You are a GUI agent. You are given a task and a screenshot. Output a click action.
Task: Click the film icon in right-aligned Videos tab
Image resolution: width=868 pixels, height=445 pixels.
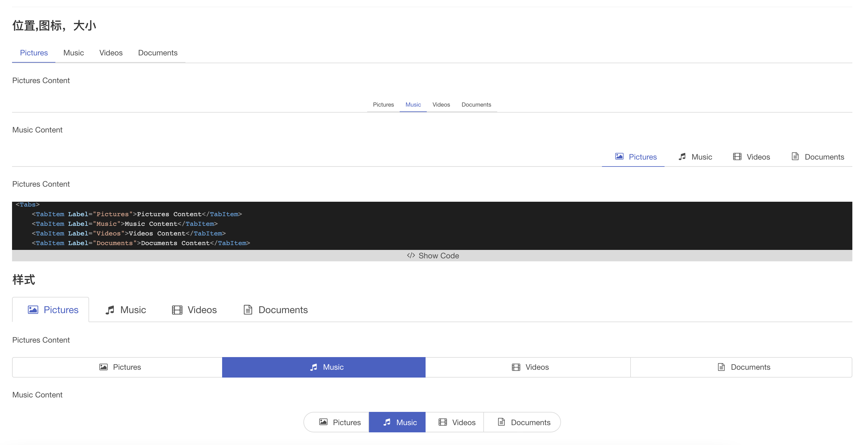[x=737, y=157]
